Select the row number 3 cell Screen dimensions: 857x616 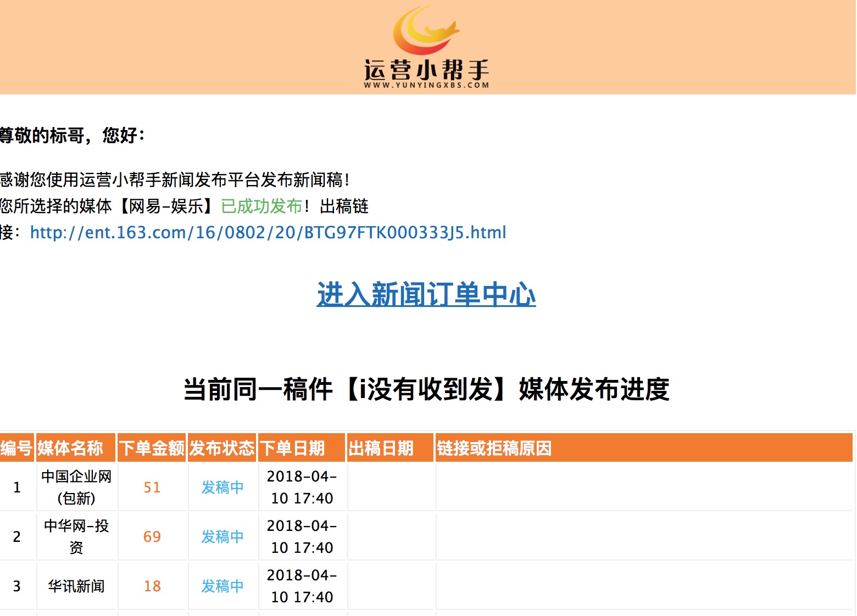[16, 586]
